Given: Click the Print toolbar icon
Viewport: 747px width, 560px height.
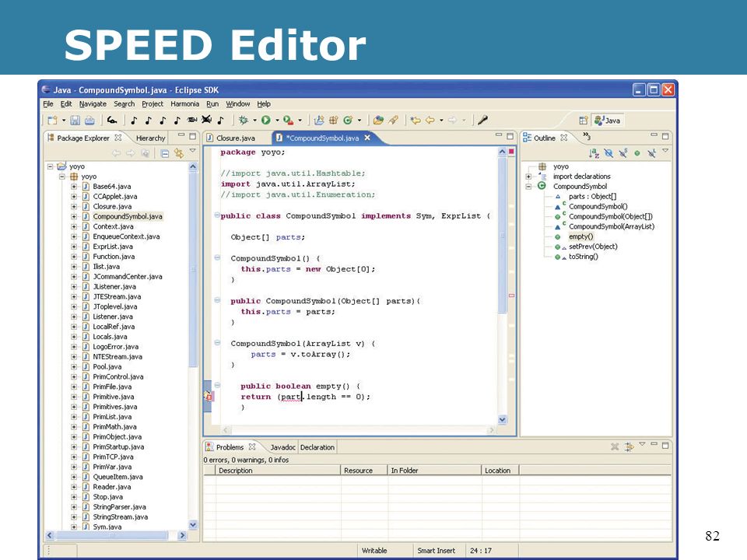Looking at the screenshot, I should click(x=89, y=121).
